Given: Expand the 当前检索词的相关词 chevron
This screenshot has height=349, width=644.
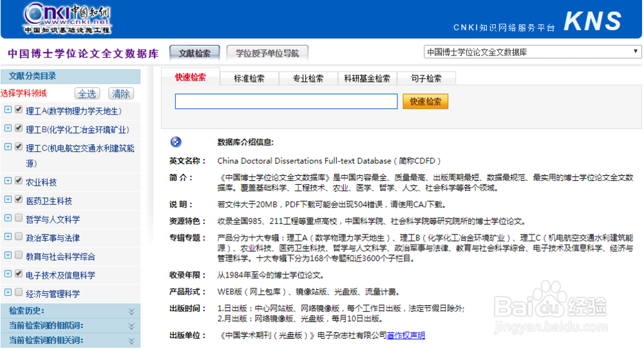Looking at the screenshot, I should pos(131,341).
